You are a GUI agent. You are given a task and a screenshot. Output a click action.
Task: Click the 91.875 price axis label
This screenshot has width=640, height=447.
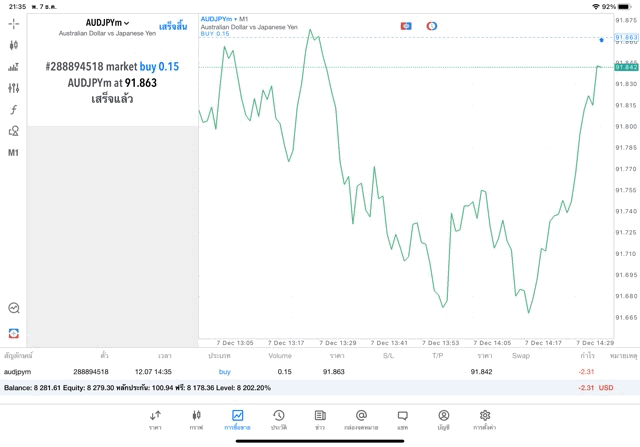click(x=626, y=20)
